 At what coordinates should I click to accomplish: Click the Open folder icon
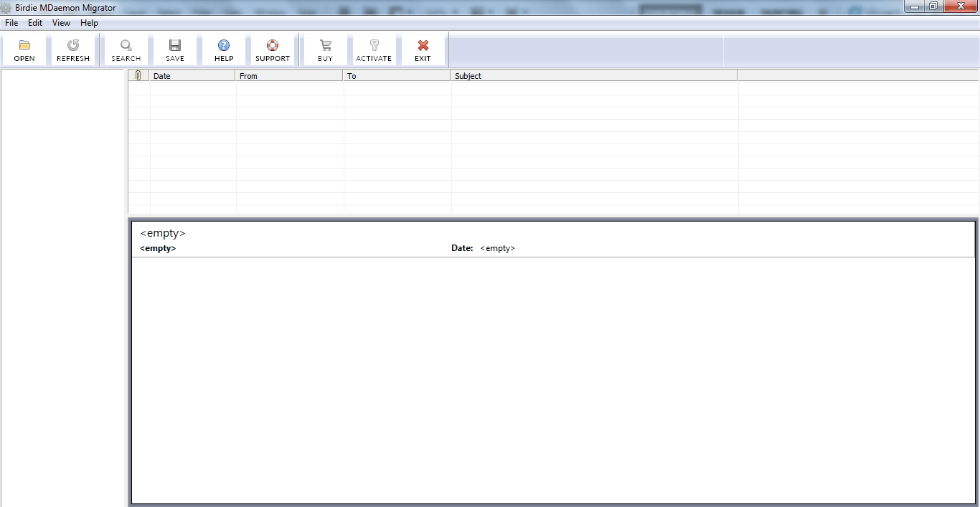coord(24,46)
